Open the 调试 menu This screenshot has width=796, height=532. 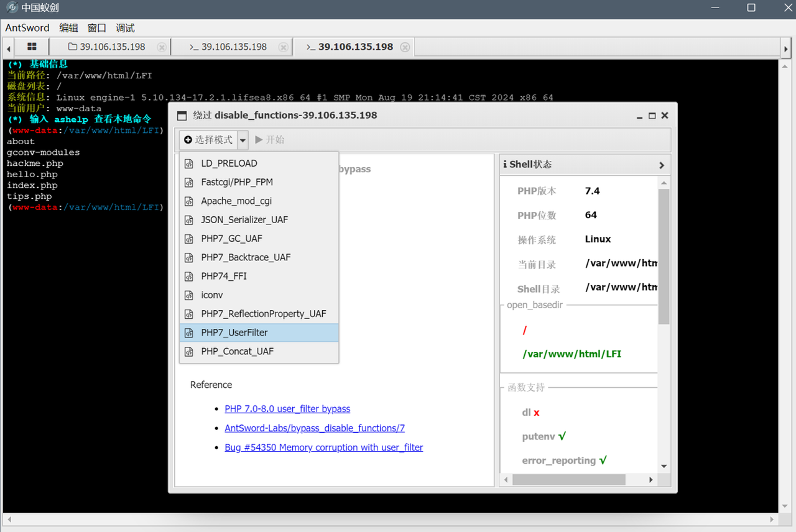pyautogui.click(x=125, y=28)
